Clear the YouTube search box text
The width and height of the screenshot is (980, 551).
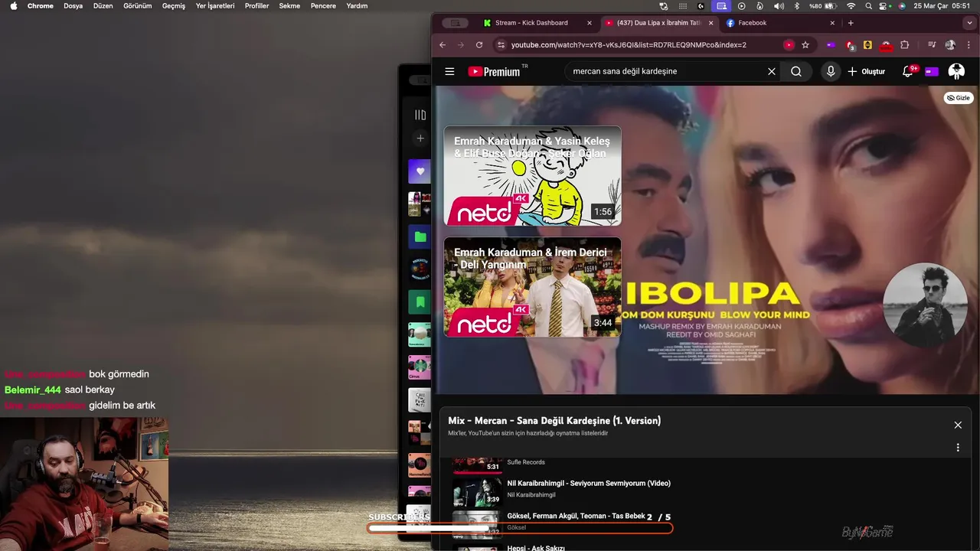click(x=772, y=71)
